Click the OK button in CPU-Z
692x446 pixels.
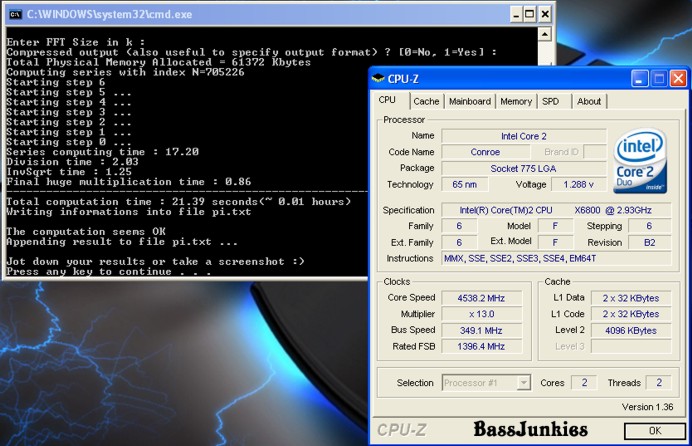[x=655, y=431]
